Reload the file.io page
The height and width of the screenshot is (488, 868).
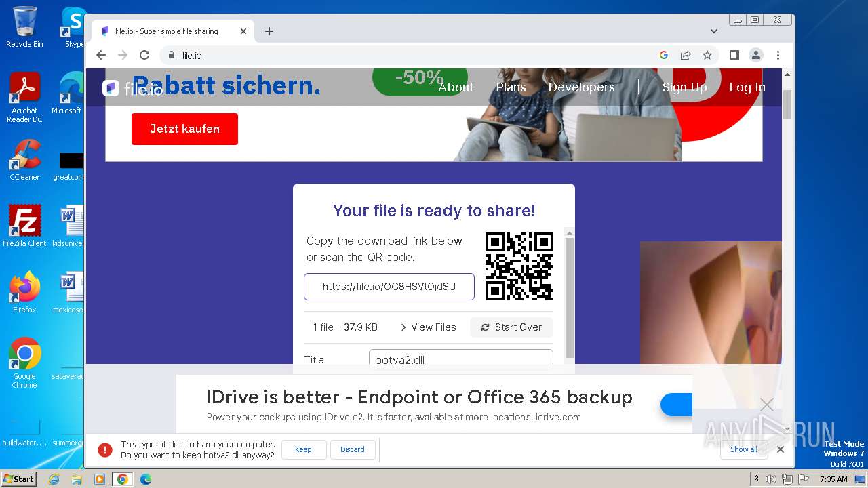pos(144,55)
